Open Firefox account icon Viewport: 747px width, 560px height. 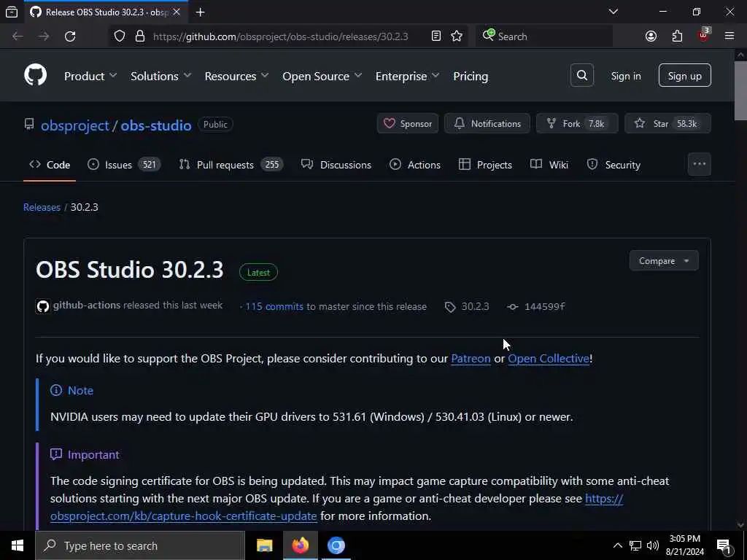click(651, 36)
